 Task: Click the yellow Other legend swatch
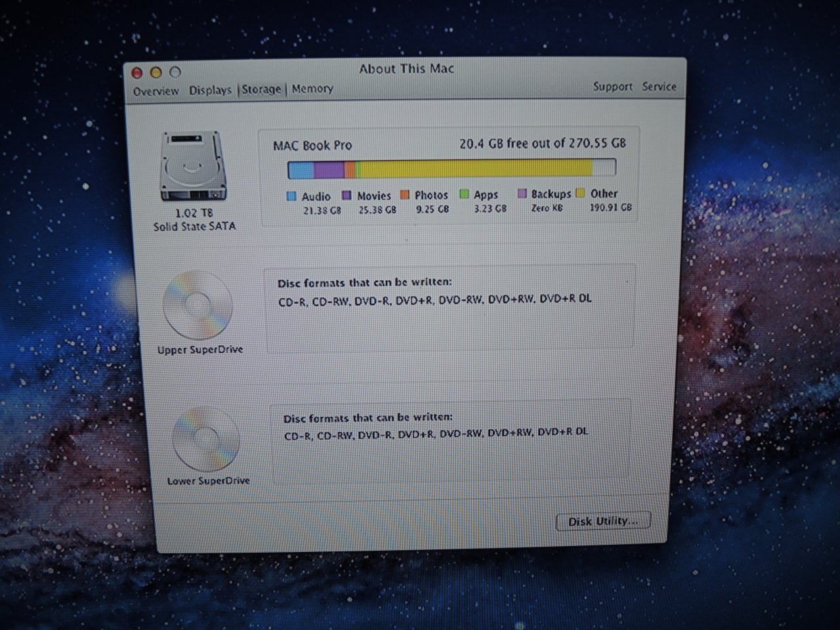click(580, 193)
